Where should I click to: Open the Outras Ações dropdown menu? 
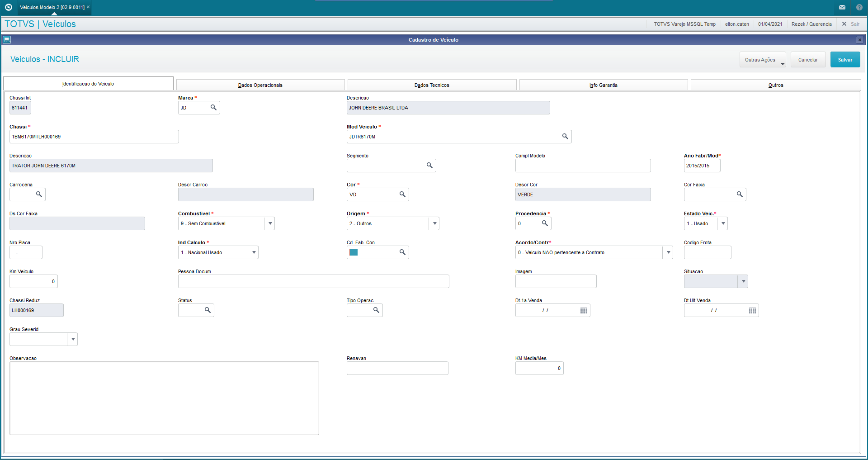(763, 60)
